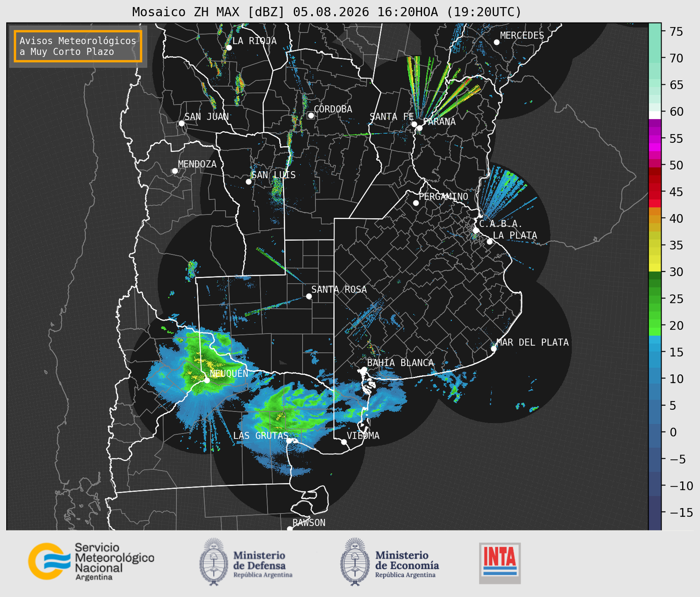This screenshot has height=597, width=700.
Task: Click the C.A.B.A. city marker dot
Action: (476, 230)
